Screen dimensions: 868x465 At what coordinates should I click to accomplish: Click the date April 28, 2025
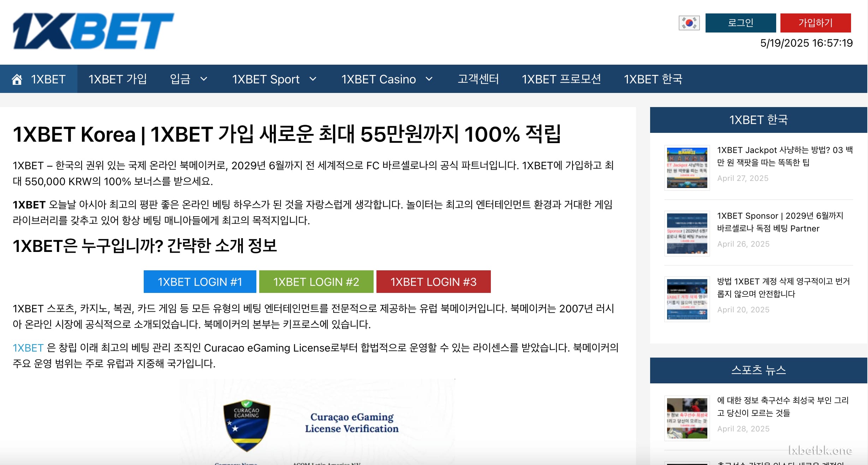coord(743,429)
